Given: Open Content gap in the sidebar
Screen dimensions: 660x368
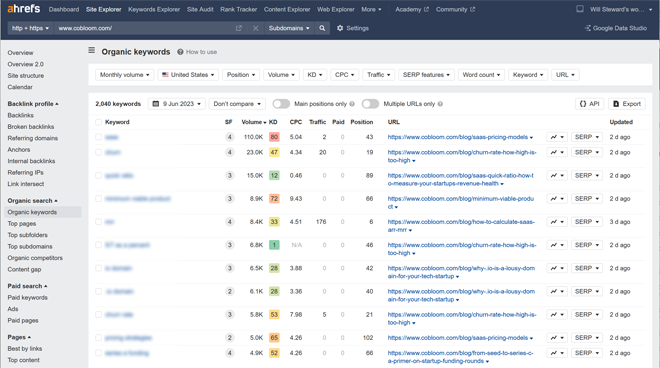Looking at the screenshot, I should (x=24, y=269).
